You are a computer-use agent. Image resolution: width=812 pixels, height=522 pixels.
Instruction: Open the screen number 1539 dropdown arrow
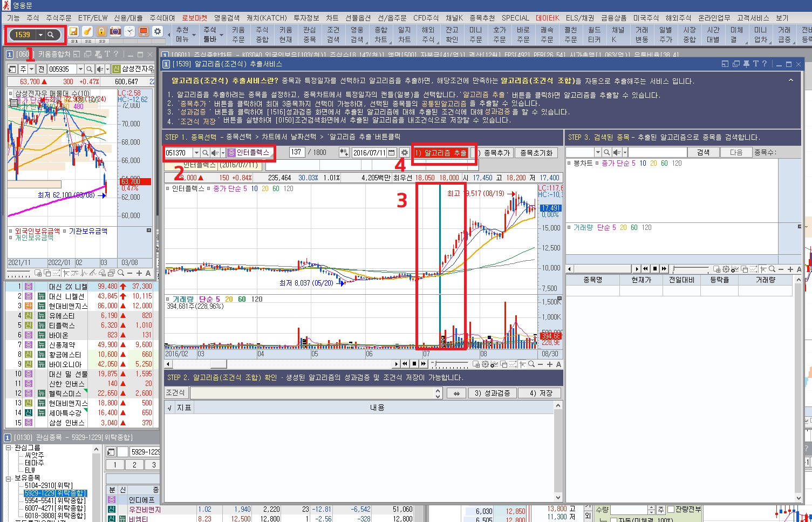coord(40,35)
